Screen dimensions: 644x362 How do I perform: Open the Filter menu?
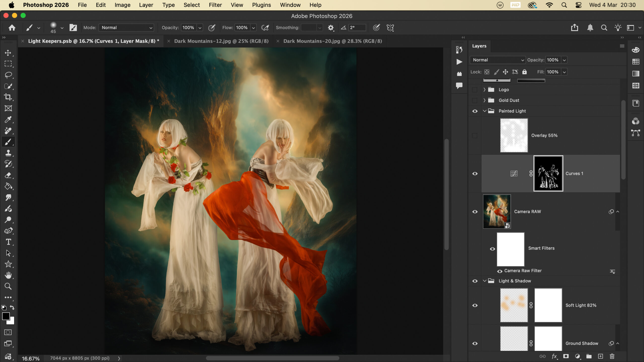click(215, 5)
